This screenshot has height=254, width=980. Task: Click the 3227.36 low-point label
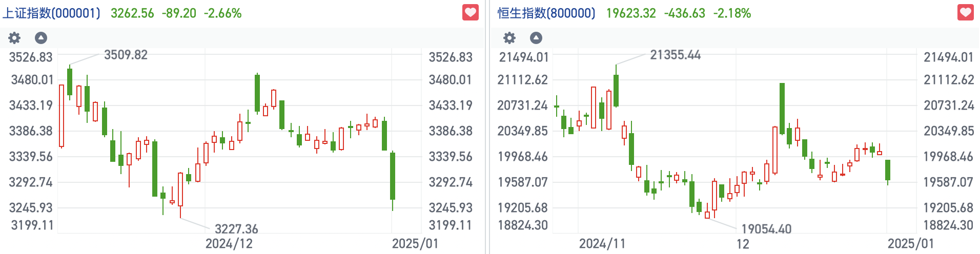point(236,229)
